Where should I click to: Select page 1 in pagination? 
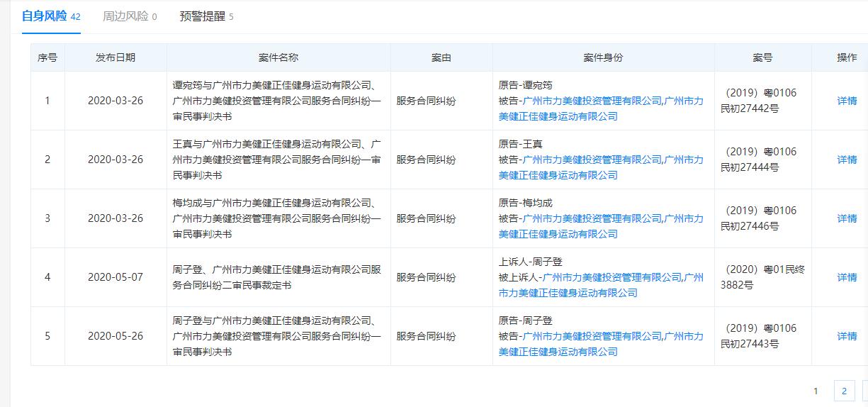[x=816, y=391]
